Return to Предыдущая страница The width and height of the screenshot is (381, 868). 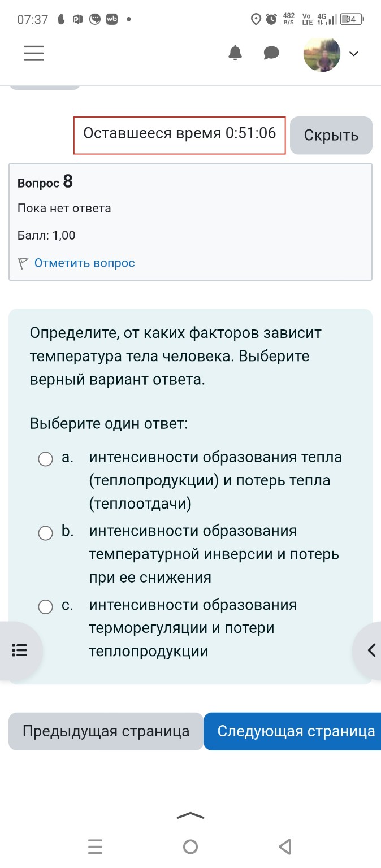point(105,731)
